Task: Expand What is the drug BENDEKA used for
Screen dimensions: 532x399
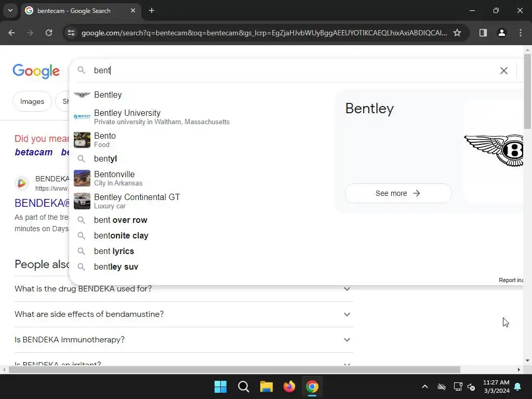Action: click(x=183, y=289)
